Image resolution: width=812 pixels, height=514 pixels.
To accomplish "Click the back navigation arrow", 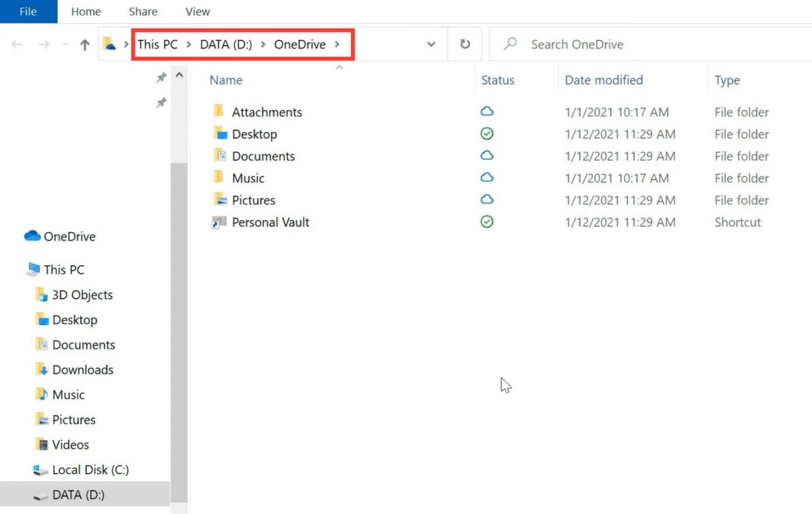I will click(x=17, y=44).
